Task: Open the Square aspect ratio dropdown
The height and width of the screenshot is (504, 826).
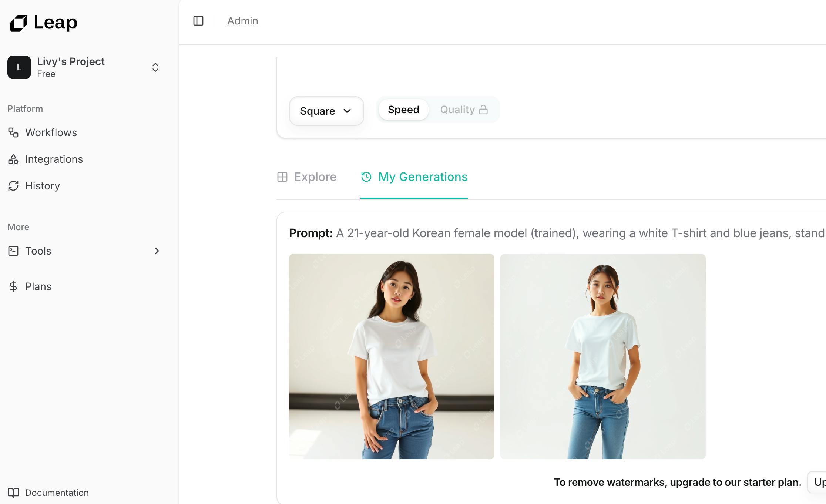Action: coord(326,111)
